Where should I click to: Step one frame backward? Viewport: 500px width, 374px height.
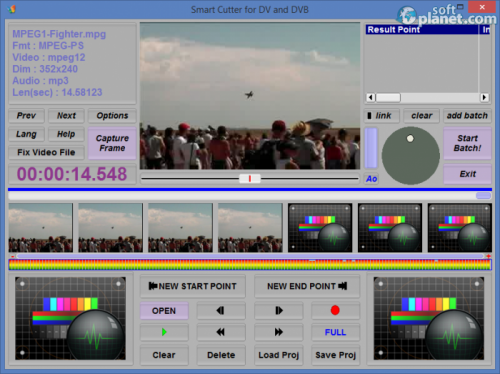click(221, 311)
